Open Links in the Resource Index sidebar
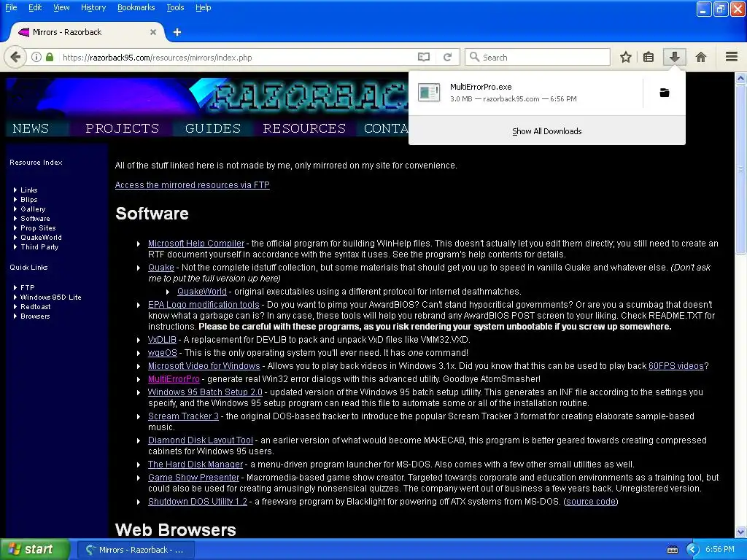The width and height of the screenshot is (747, 560). (x=28, y=190)
